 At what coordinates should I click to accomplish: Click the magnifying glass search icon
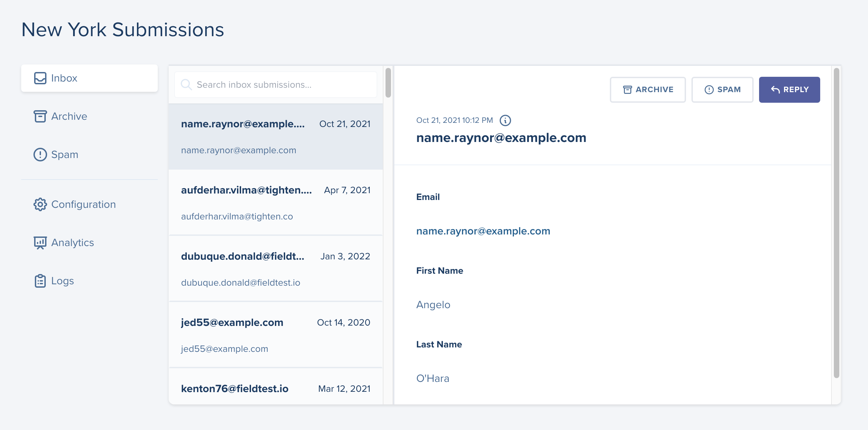pos(186,84)
